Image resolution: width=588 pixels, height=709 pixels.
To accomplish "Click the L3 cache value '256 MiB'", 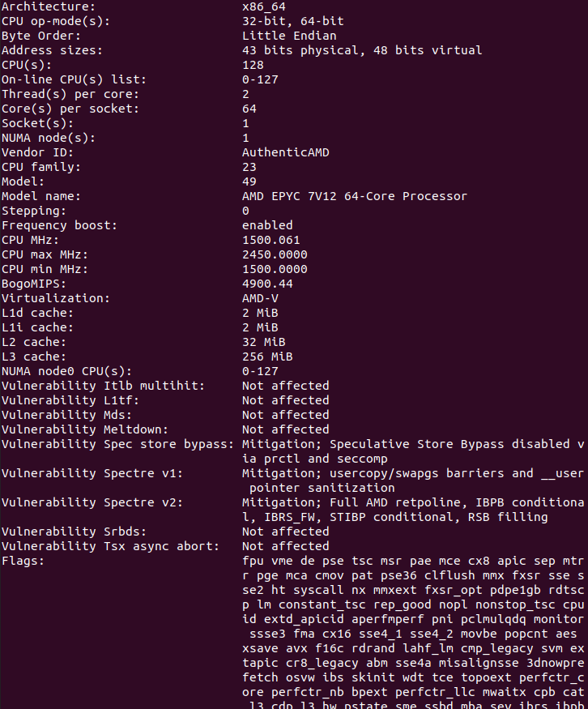I will [267, 357].
